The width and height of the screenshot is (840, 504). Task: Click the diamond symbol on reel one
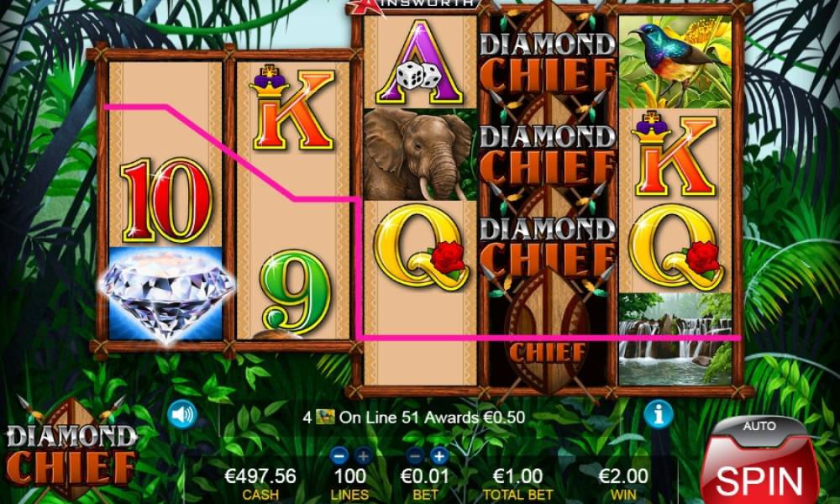[166, 294]
